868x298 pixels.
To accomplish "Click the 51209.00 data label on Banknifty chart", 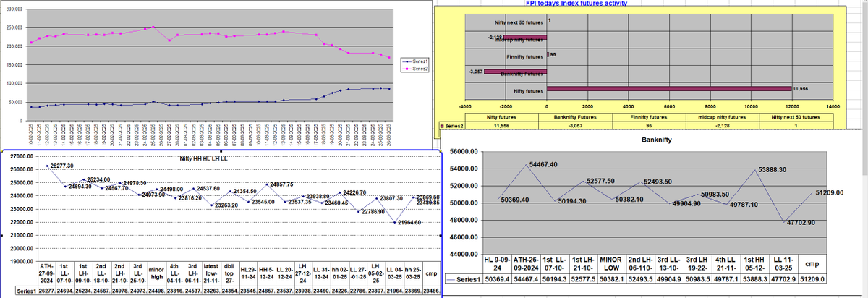I will tap(830, 193).
